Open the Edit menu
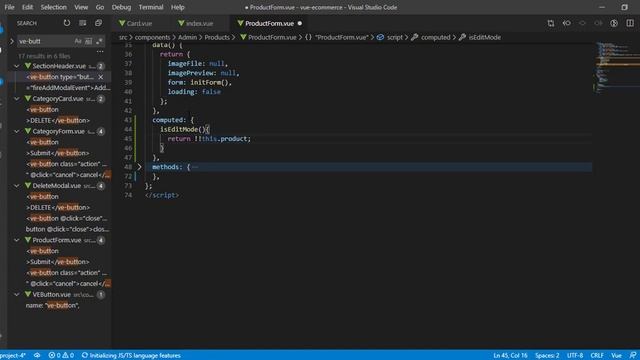 pyautogui.click(x=27, y=7)
